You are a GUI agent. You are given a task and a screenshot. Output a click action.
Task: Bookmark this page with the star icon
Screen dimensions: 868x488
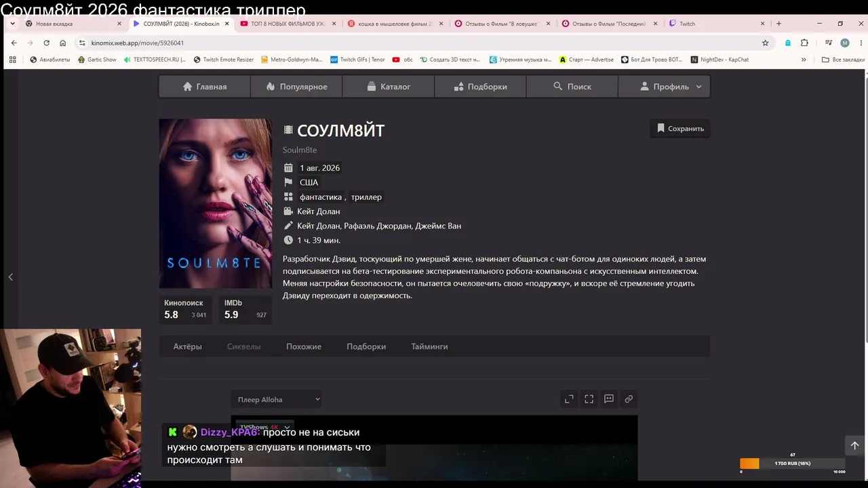(x=766, y=43)
